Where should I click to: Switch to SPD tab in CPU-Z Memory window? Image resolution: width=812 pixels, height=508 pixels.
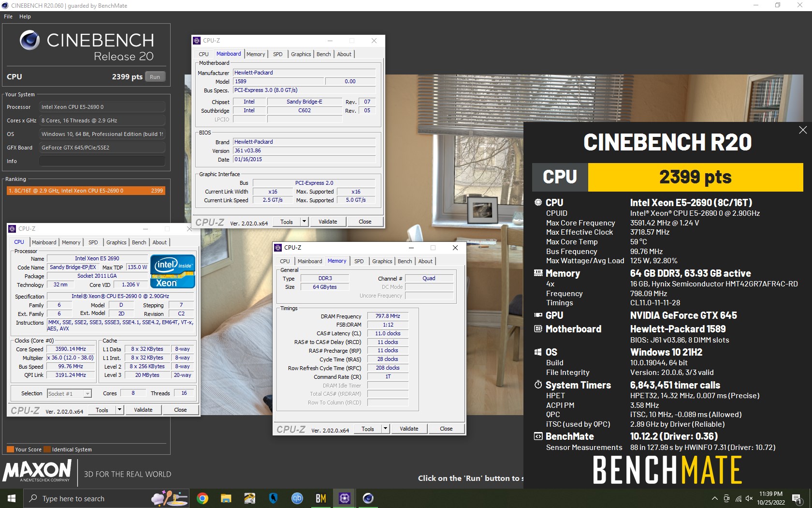click(359, 261)
